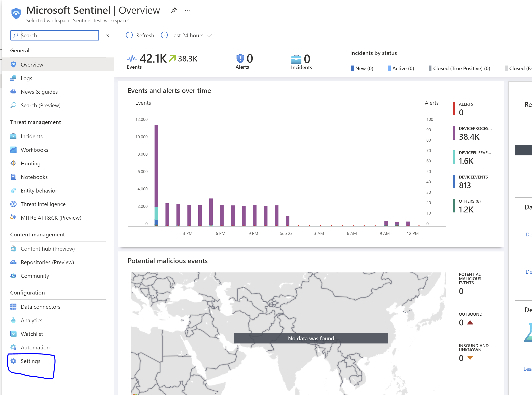Open the more options ellipsis menu
532x395 pixels.
point(187,10)
